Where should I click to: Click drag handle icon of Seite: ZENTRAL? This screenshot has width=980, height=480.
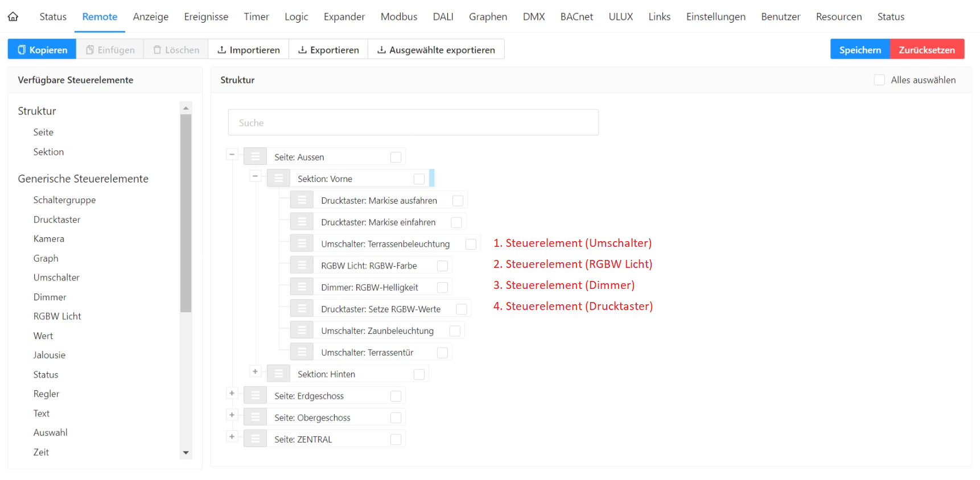256,439
